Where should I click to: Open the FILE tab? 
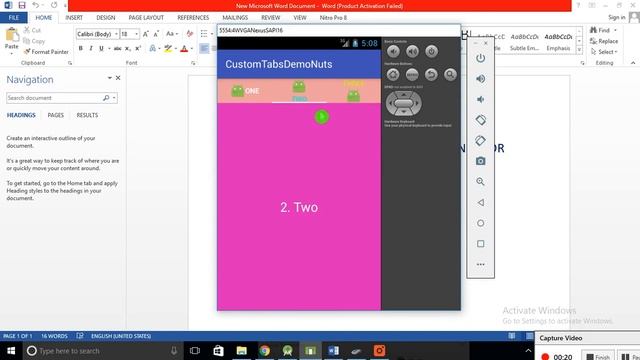[13, 18]
